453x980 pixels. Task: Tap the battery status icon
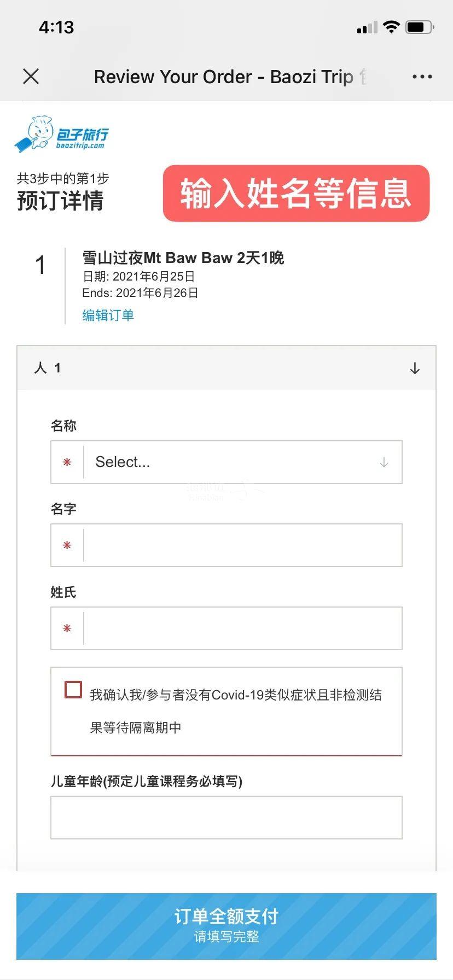419,27
